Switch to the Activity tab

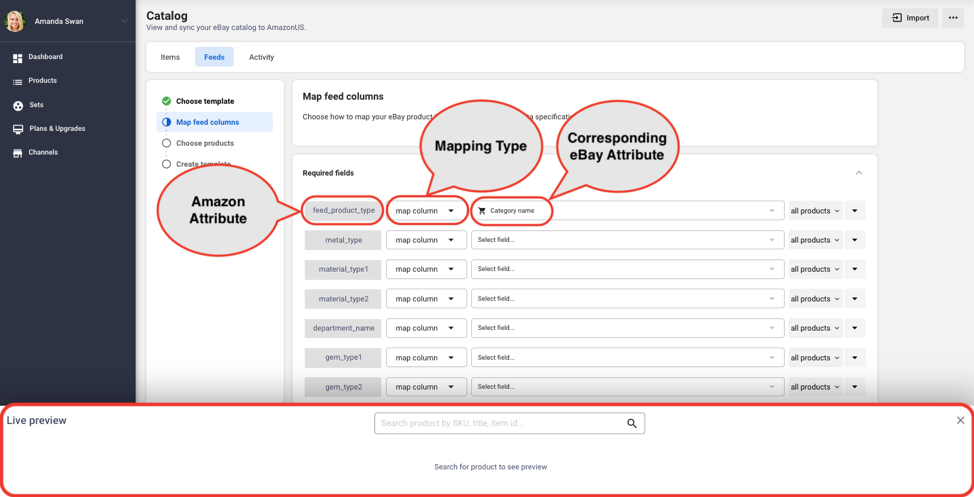[x=262, y=57]
